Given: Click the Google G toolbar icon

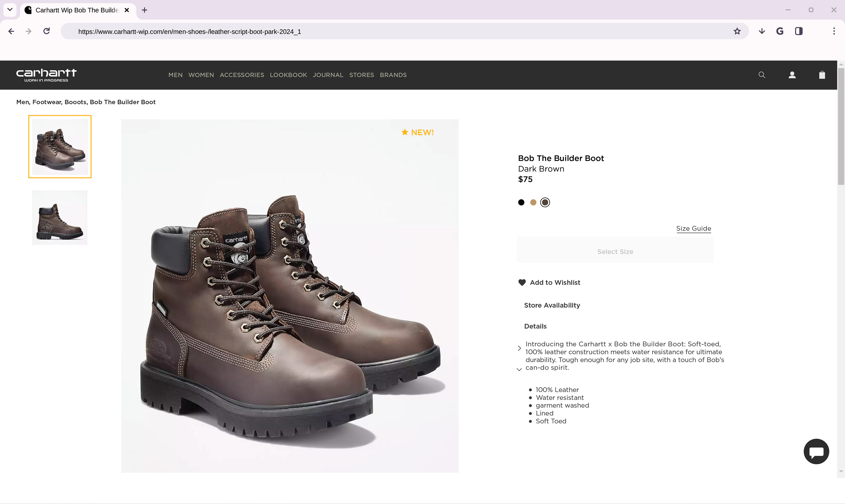Looking at the screenshot, I should [780, 31].
